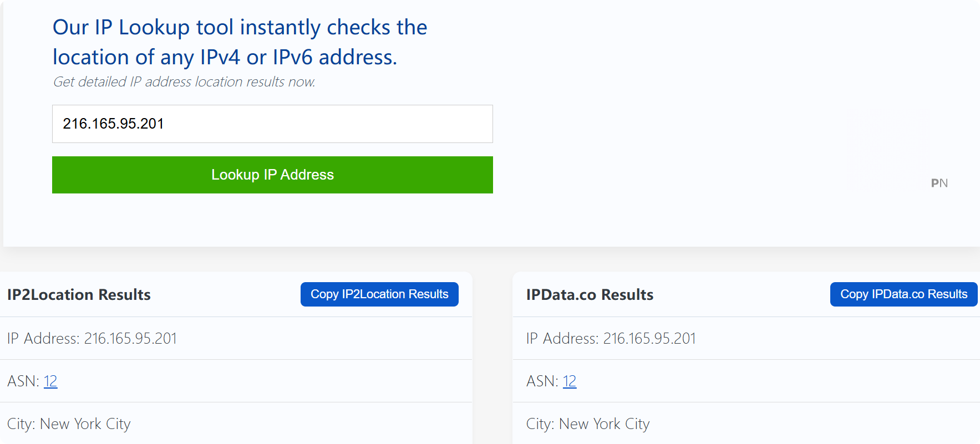
Task: Click the PN label on the right
Action: [939, 183]
